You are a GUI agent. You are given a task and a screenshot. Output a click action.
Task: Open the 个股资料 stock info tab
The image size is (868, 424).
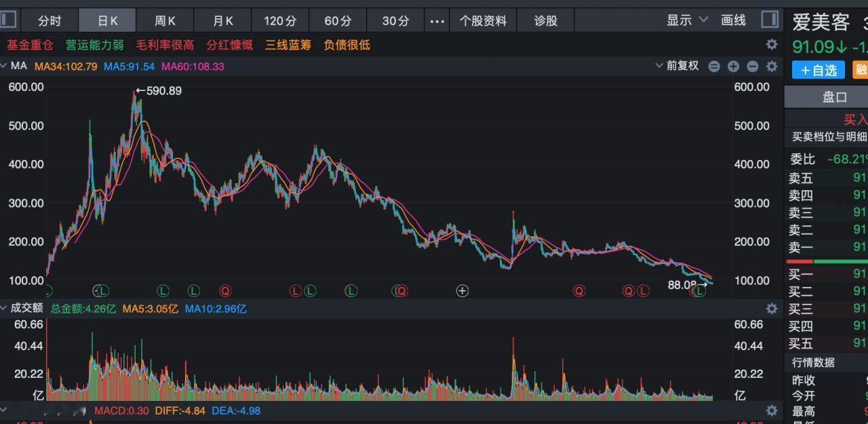pos(483,20)
